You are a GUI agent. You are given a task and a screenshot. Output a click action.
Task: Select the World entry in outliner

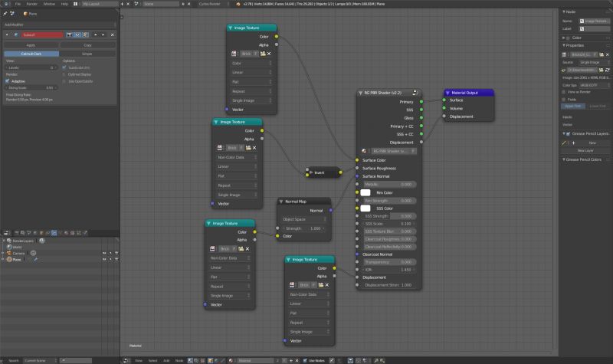coord(17,247)
